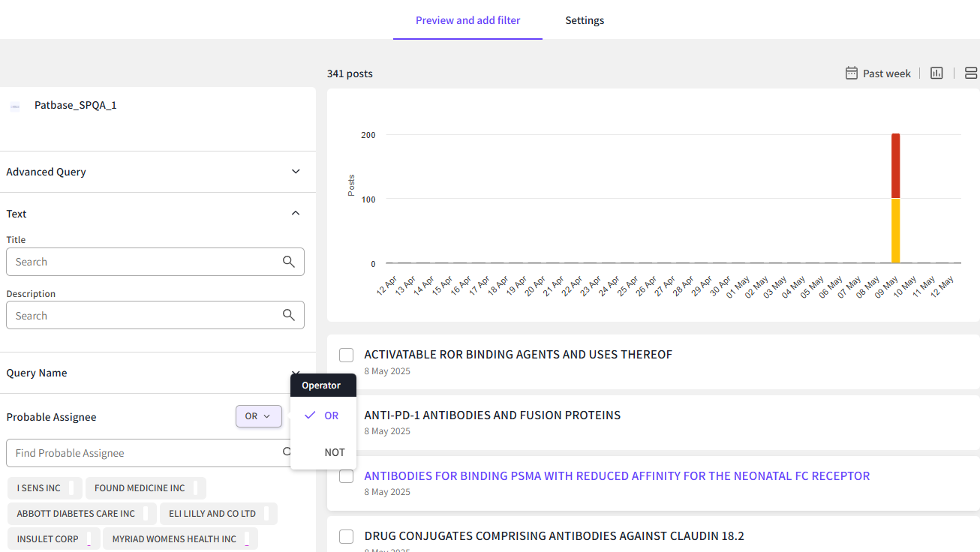Remove the I SENS INC assignee chip
980x552 pixels.
coord(71,488)
